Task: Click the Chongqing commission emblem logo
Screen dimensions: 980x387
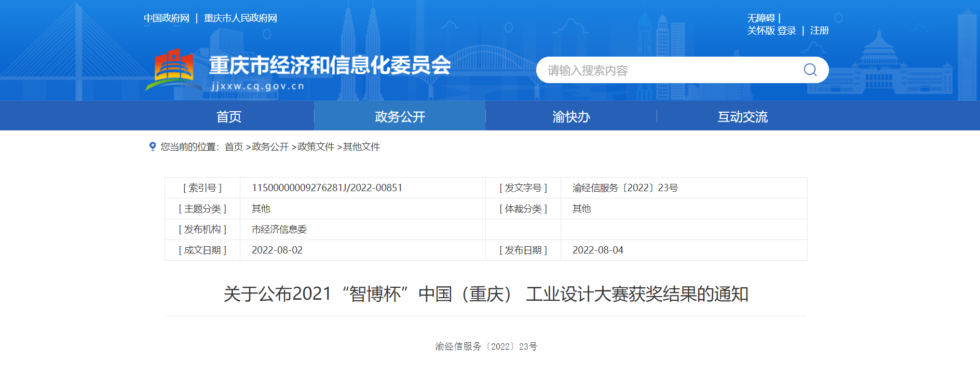Action: click(x=174, y=69)
